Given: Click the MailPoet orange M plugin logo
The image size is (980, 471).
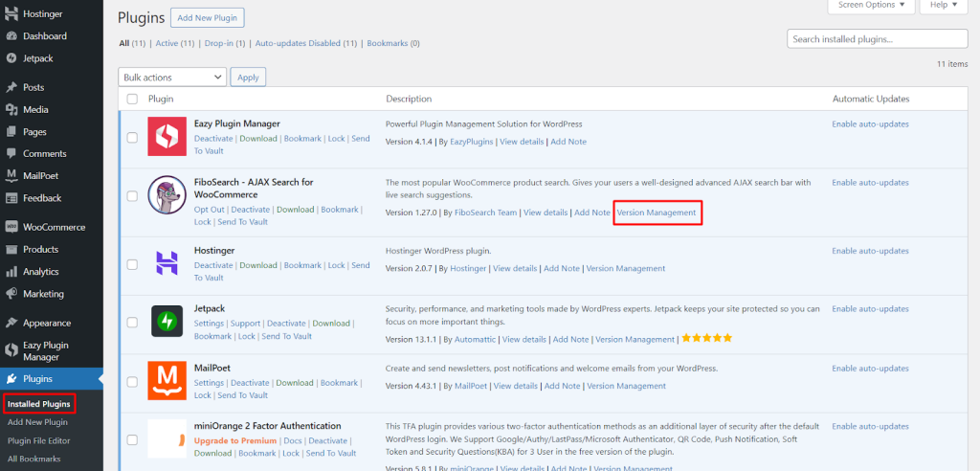Looking at the screenshot, I should 167,380.
